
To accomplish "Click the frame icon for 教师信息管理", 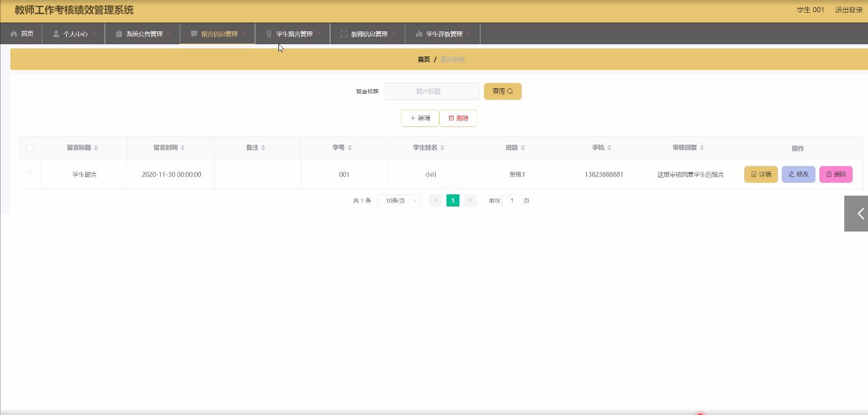I will (344, 33).
